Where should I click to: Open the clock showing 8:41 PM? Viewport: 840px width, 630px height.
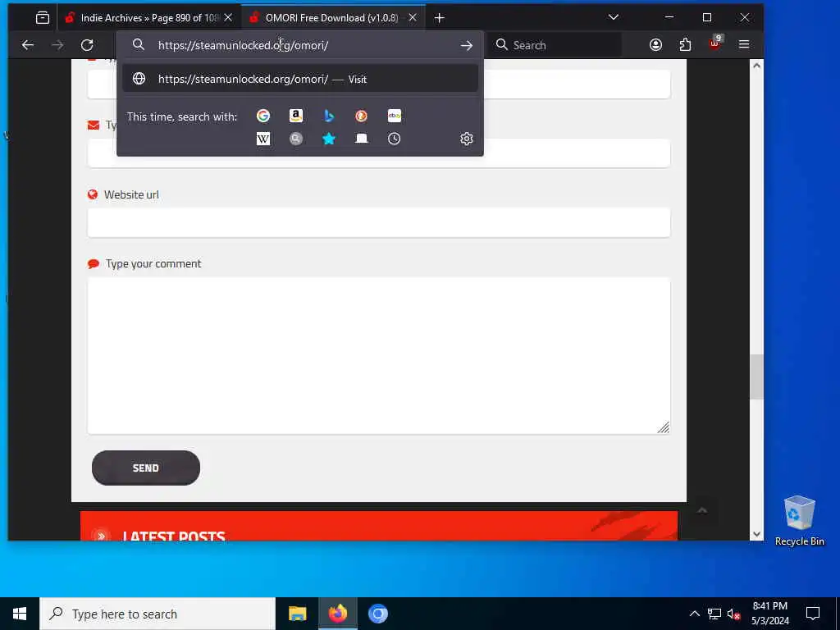tap(769, 614)
